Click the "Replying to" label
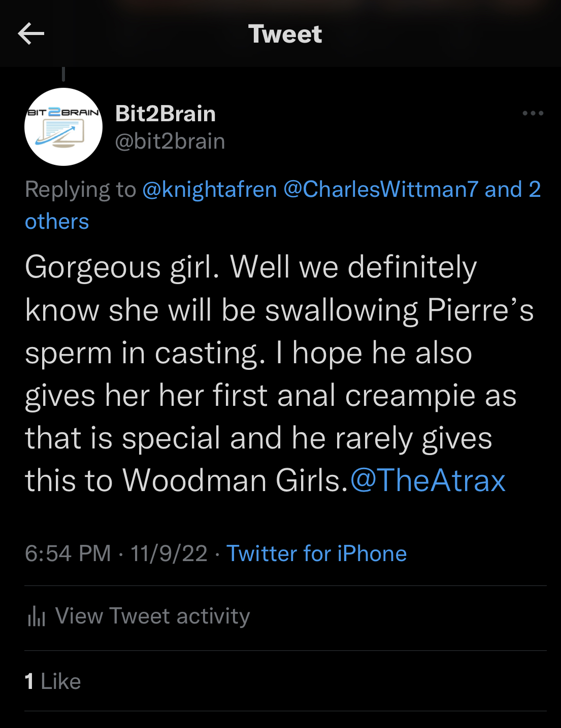Image resolution: width=561 pixels, height=728 pixels. pos(80,189)
